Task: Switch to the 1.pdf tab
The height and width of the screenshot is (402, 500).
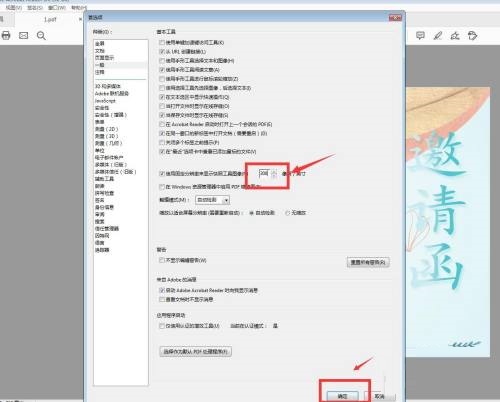Action: click(50, 20)
